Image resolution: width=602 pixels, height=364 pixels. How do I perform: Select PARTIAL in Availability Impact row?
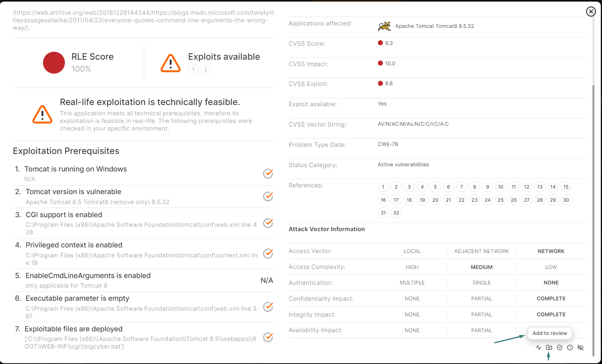tap(482, 331)
